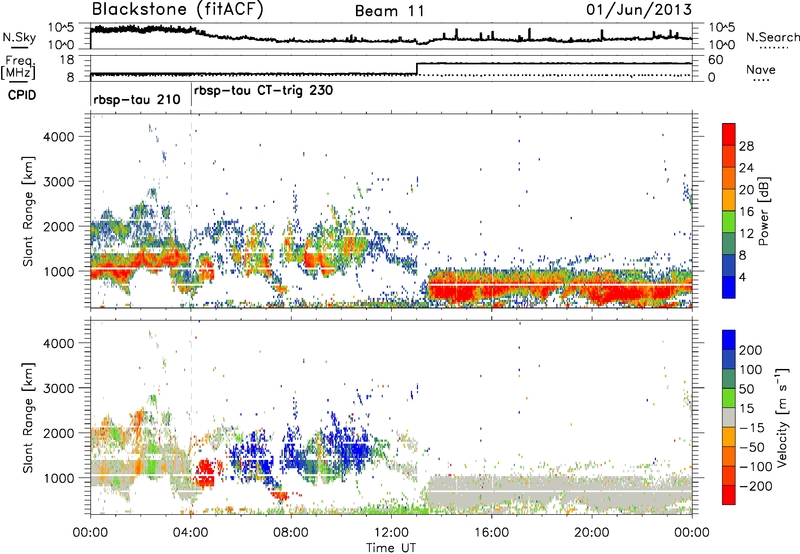Image resolution: width=800 pixels, height=554 pixels.
Task: Click the '60' Nave axis value
Action: pos(716,60)
